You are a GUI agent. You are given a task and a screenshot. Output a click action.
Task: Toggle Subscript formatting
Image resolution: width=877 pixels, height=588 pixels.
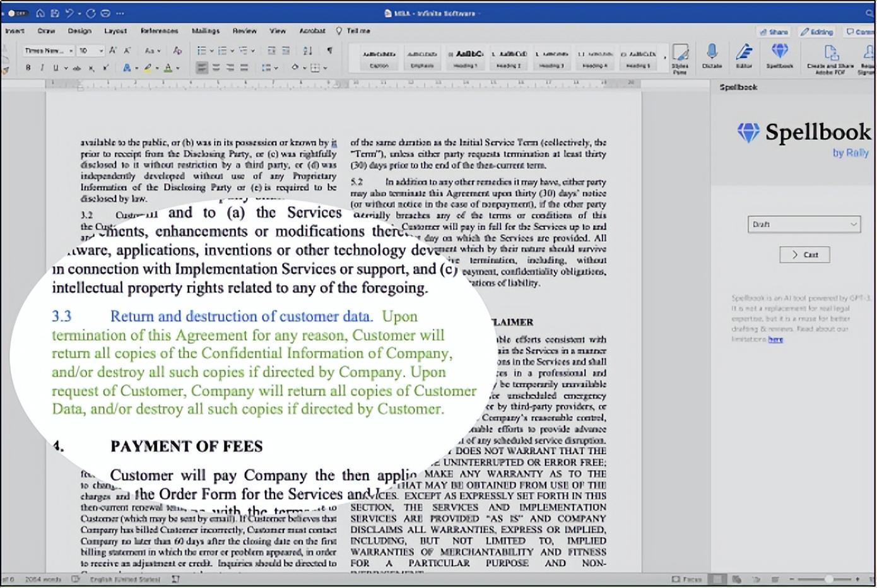pos(91,68)
